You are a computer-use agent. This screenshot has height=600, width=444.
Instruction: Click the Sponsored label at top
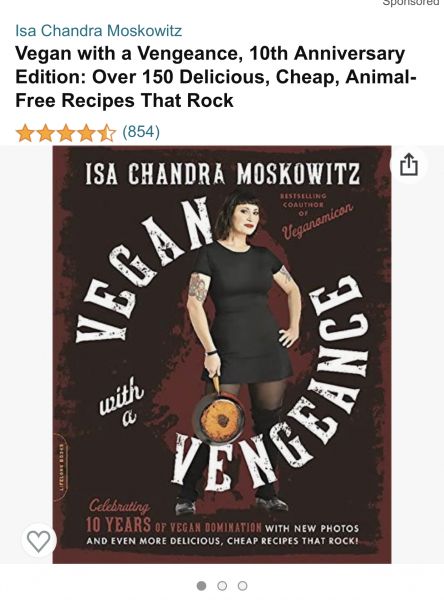pos(411,2)
